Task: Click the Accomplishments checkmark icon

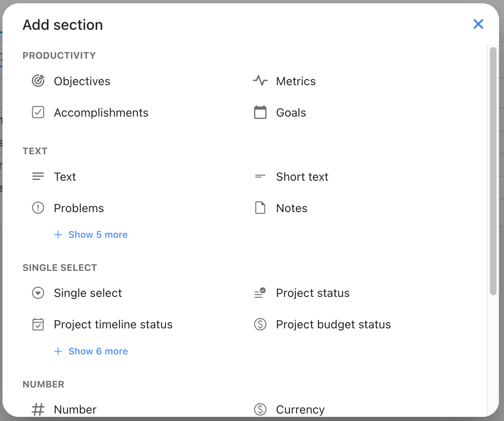Action: [38, 112]
